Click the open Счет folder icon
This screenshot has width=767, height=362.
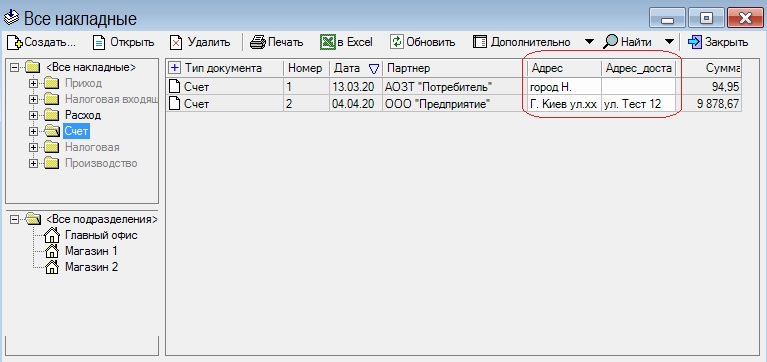52,131
